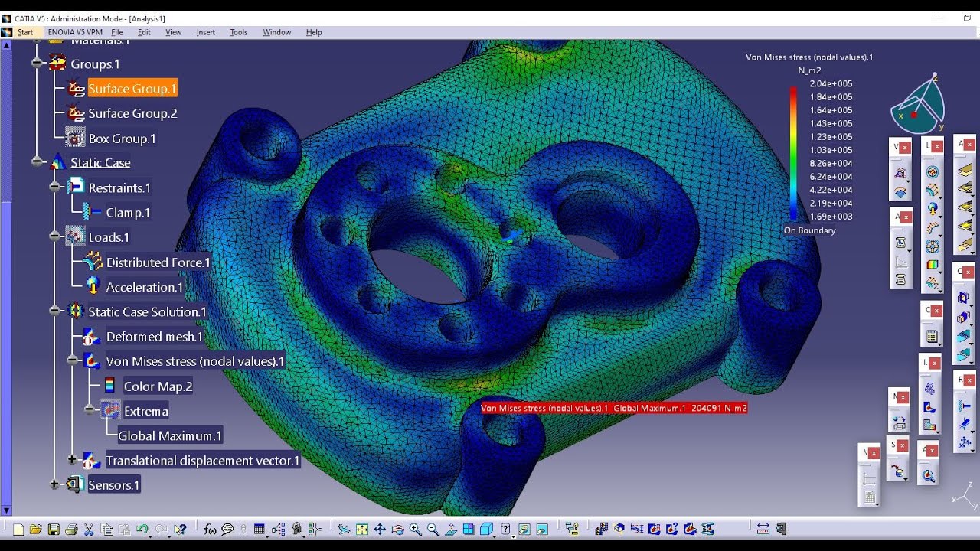Image resolution: width=980 pixels, height=551 pixels.
Task: Collapse the Groups.1 tree node
Action: (x=37, y=64)
